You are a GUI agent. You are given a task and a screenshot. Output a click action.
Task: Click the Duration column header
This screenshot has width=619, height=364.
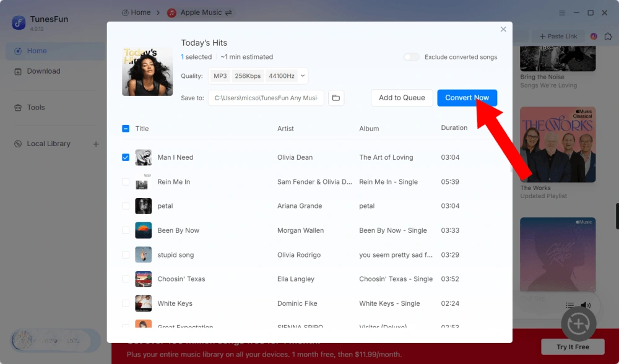[454, 128]
